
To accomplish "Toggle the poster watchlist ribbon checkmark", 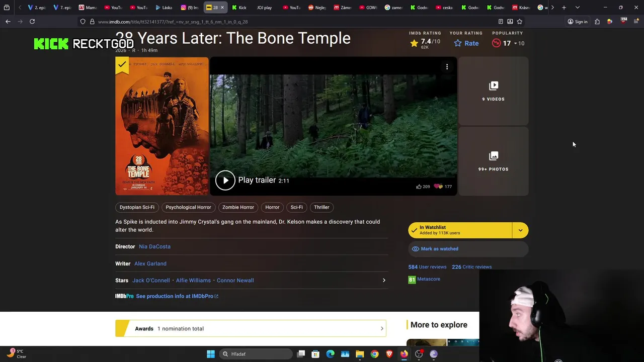I will 122,65.
